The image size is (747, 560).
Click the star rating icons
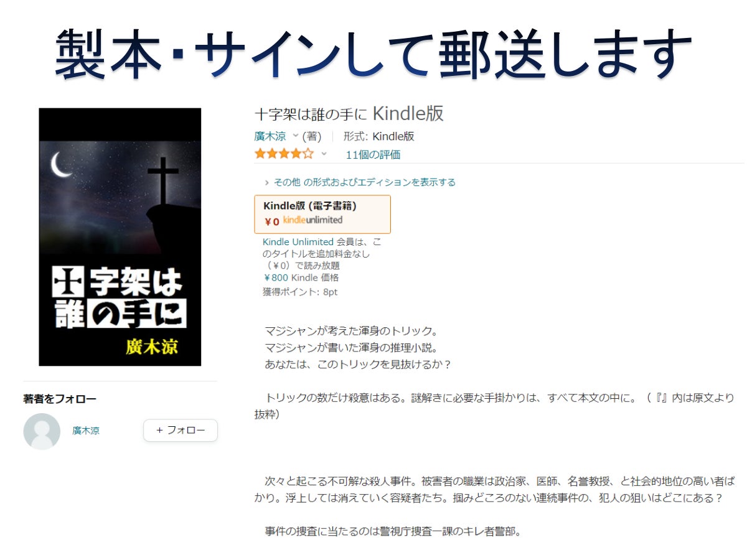284,154
